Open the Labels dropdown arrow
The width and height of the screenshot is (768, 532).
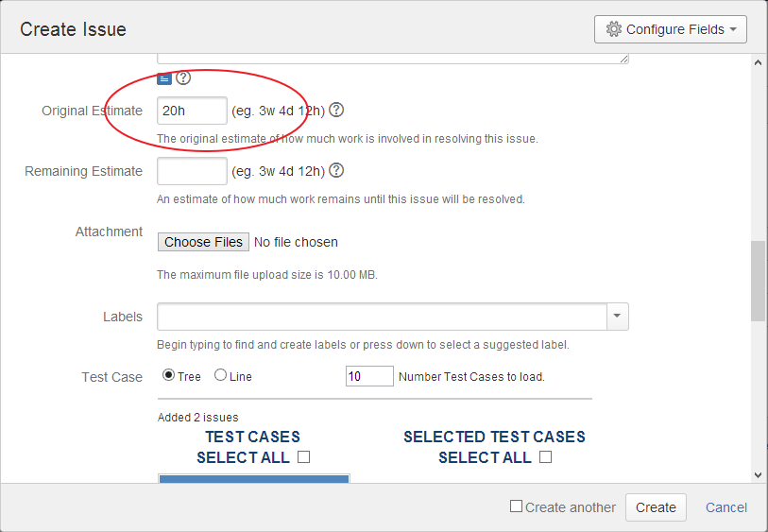click(618, 317)
